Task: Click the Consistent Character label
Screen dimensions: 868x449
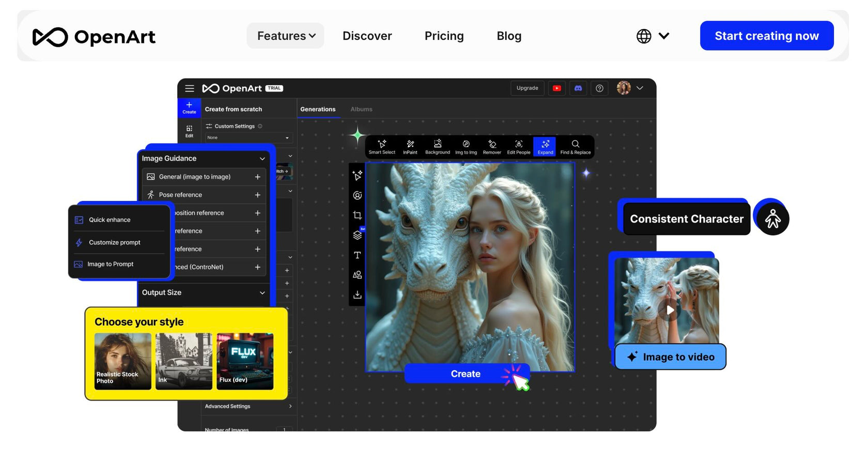Action: coord(686,219)
